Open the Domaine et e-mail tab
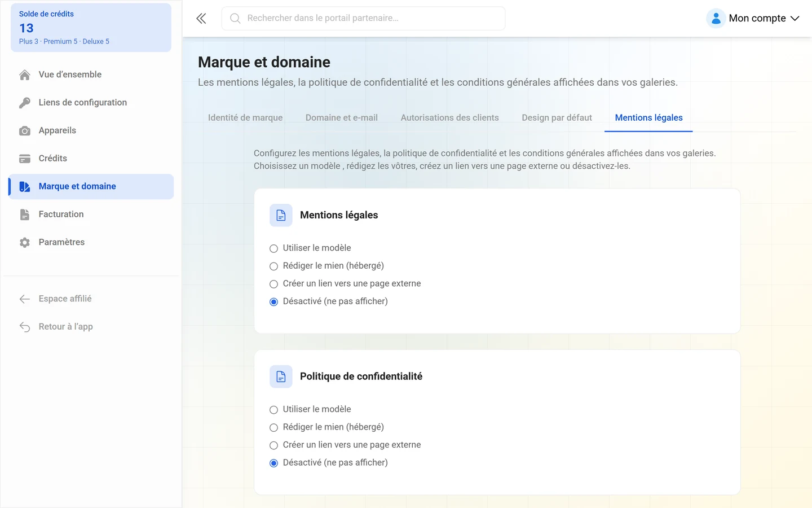This screenshot has width=812, height=508. 342,117
